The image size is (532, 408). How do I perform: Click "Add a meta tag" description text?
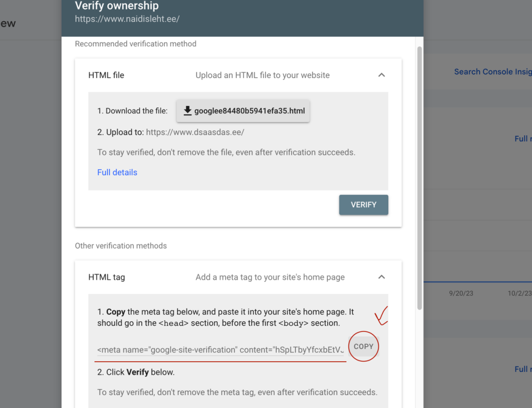[x=270, y=277]
